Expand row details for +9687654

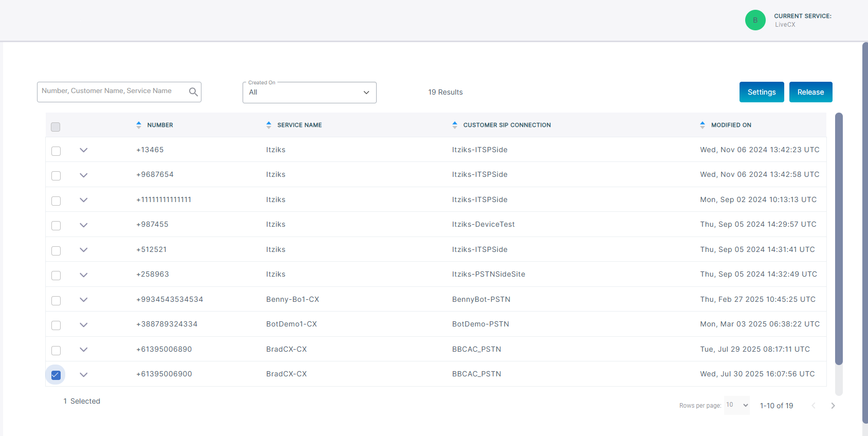coord(84,175)
